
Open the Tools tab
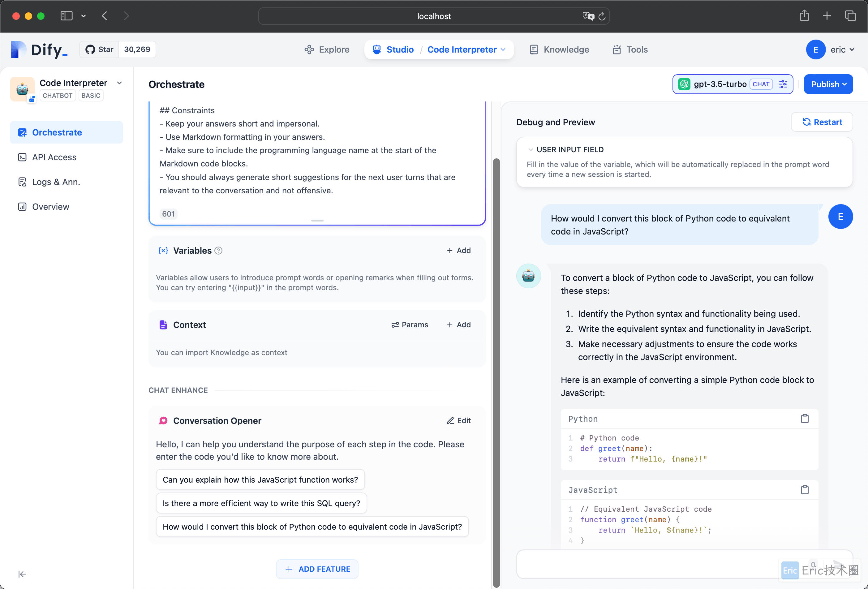[630, 49]
